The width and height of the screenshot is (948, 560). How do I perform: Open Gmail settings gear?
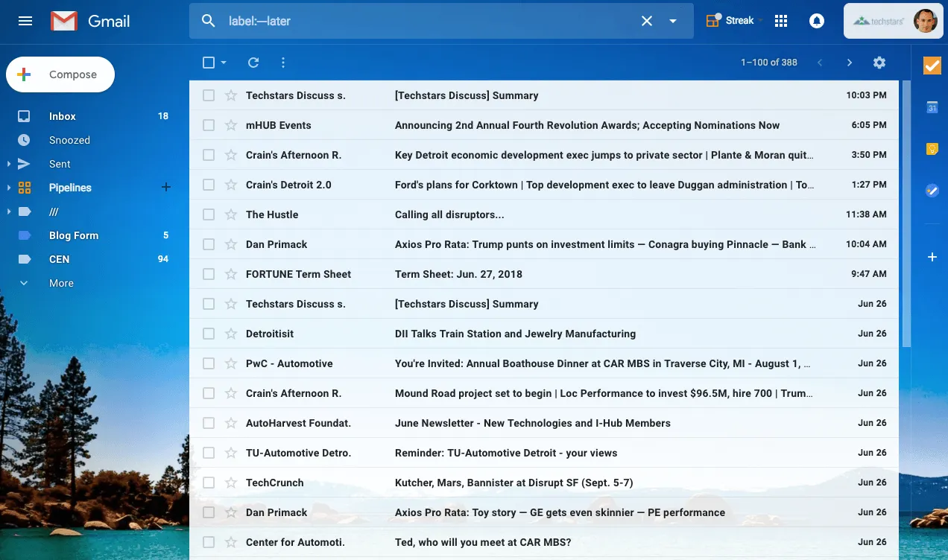(879, 63)
